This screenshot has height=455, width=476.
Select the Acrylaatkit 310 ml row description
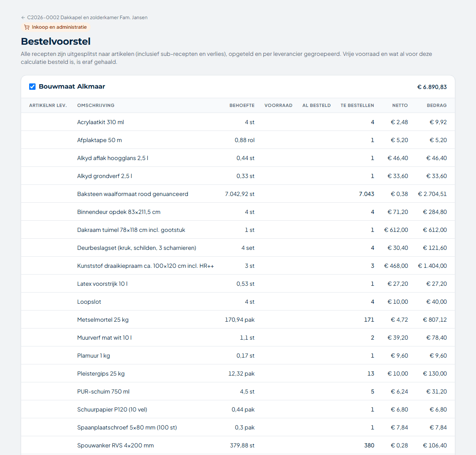(x=101, y=122)
